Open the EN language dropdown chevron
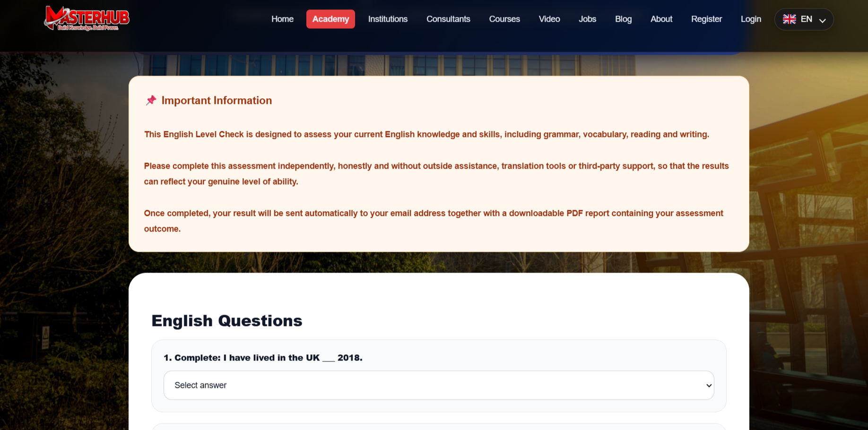 tap(822, 20)
